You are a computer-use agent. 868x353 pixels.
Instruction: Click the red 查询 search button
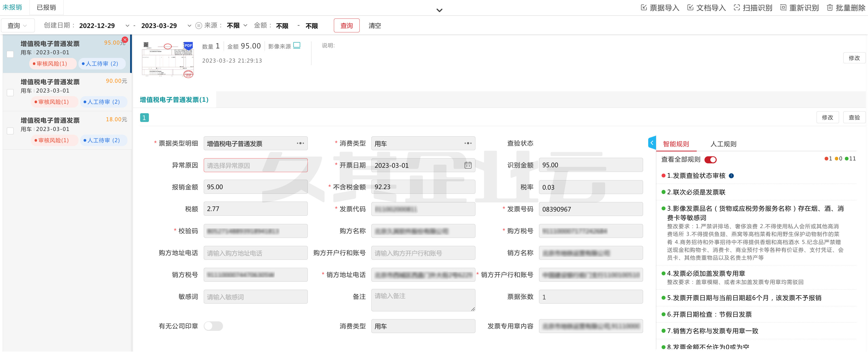click(346, 26)
